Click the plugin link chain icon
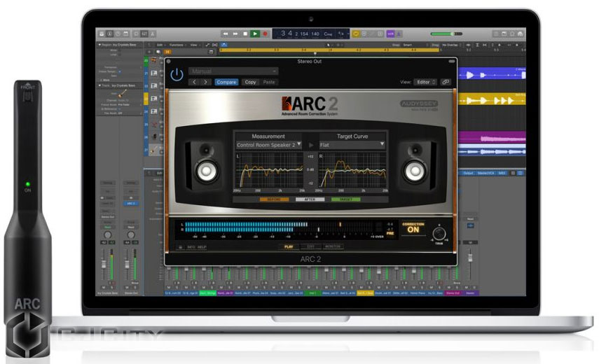 446,82
